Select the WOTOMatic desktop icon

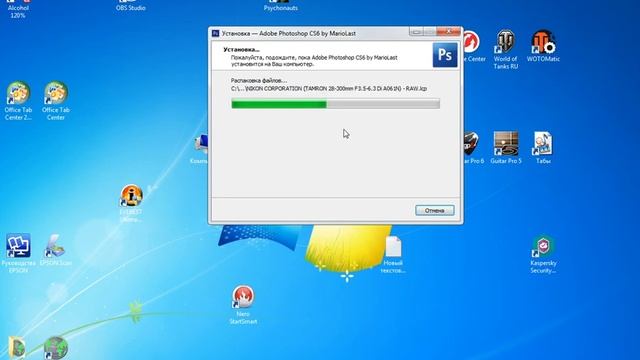click(543, 46)
